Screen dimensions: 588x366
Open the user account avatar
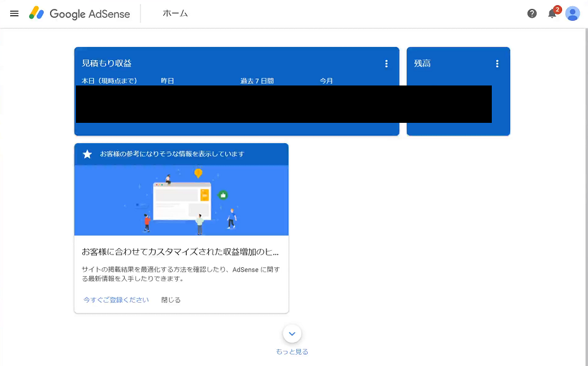point(572,14)
